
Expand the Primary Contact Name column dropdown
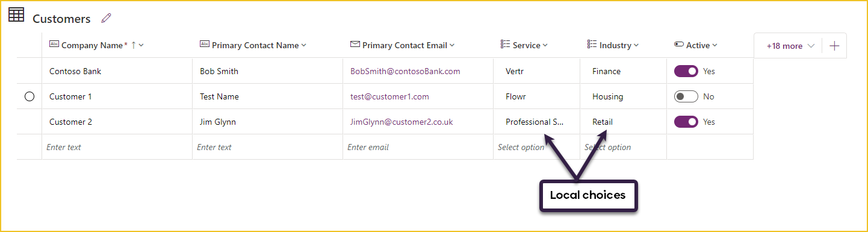[x=304, y=45]
